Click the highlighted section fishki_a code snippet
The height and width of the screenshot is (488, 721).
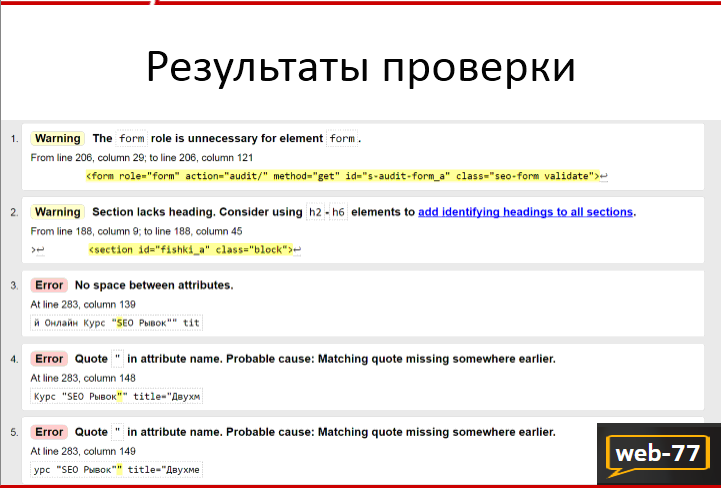(x=190, y=250)
